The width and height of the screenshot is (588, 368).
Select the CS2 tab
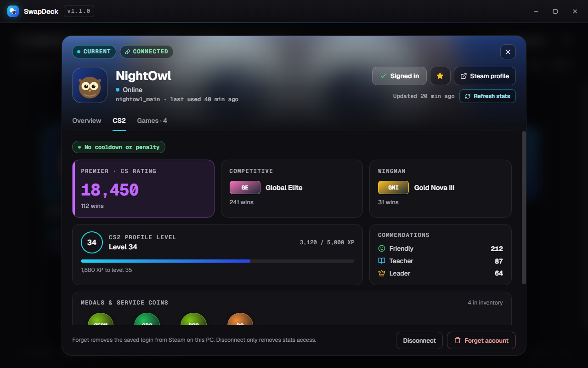(x=119, y=121)
